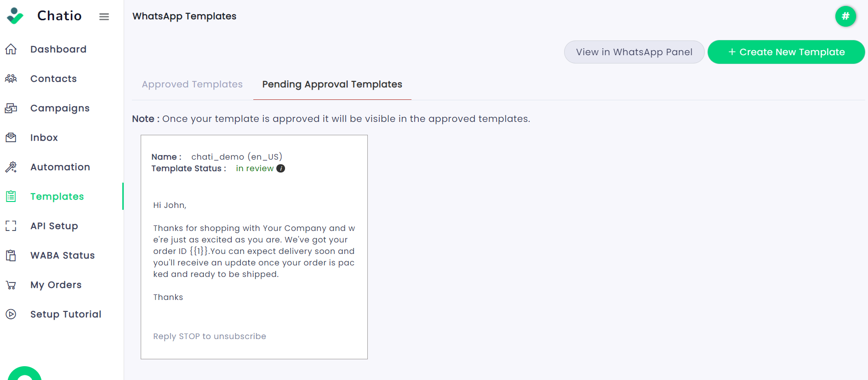Click the API Setup brackets icon
868x380 pixels.
[11, 226]
